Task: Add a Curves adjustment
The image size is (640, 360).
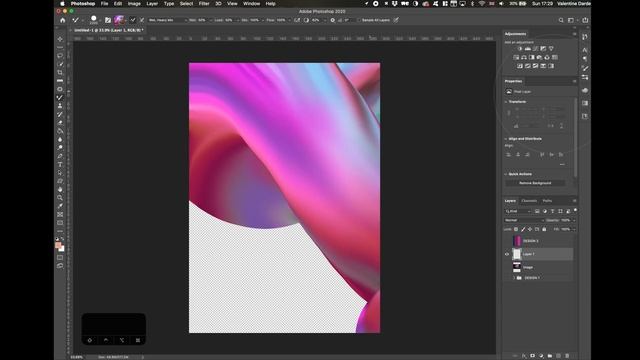Action: [x=536, y=49]
